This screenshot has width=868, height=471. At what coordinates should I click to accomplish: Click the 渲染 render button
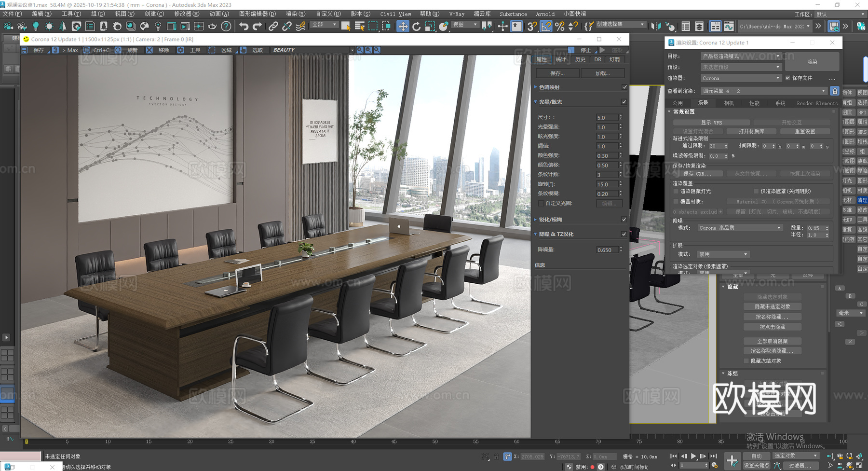(x=813, y=61)
